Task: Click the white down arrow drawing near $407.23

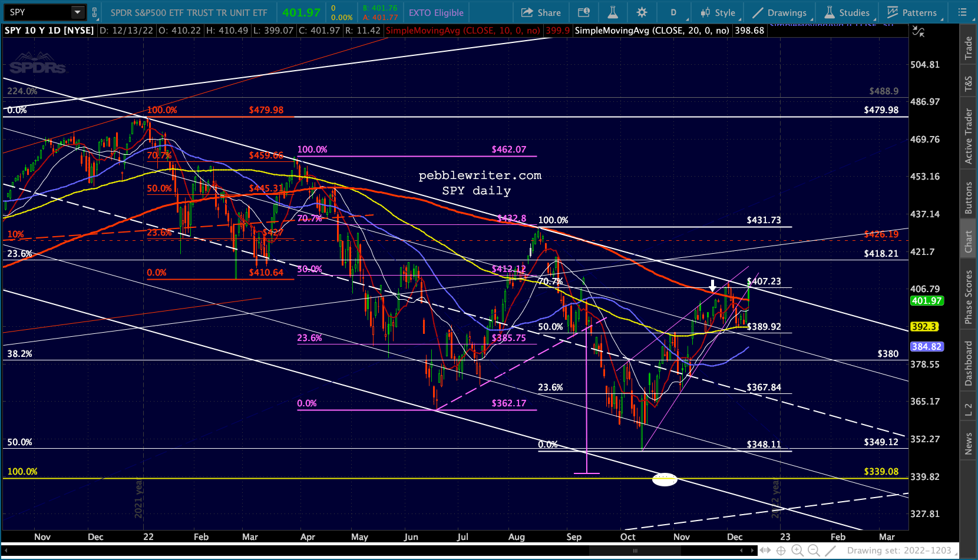Action: point(712,286)
